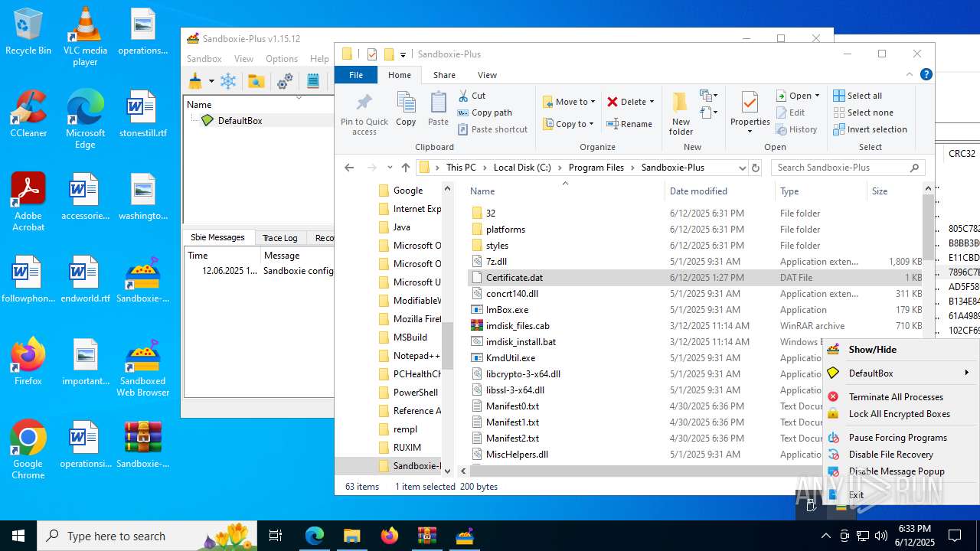
Task: Sort by the Name column header
Action: click(x=482, y=191)
